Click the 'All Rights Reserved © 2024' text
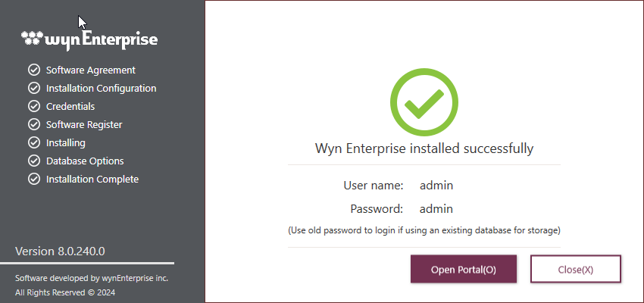 [65, 292]
